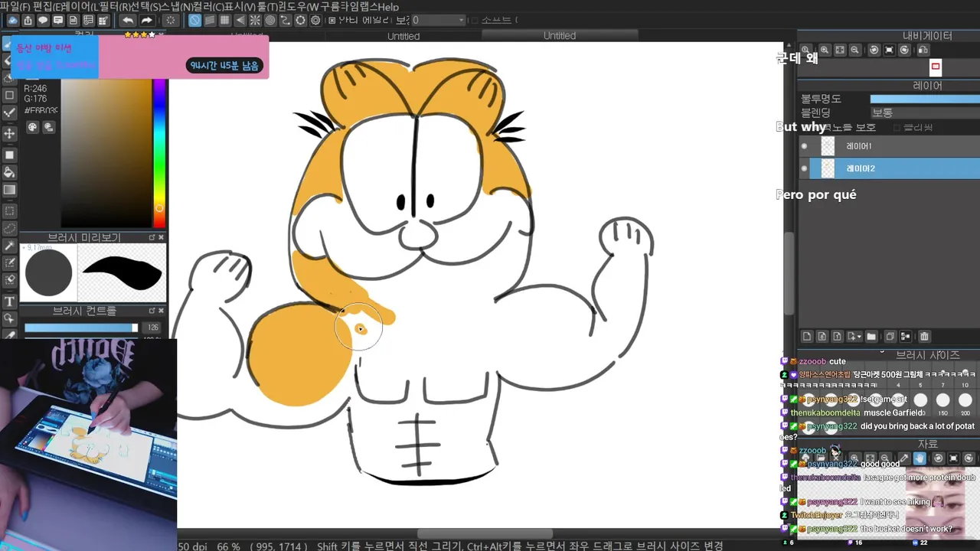Select the Move tool in left toolbox
The height and width of the screenshot is (551, 980).
coord(9,133)
